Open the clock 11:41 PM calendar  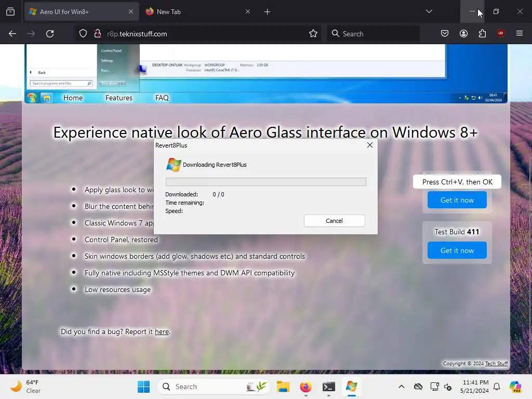tap(474, 387)
